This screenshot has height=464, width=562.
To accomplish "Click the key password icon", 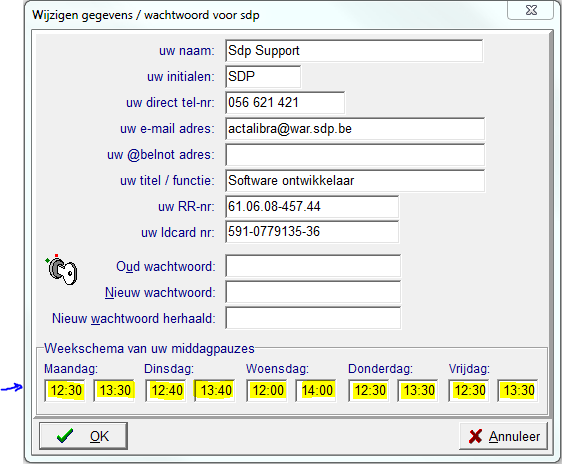I will point(62,271).
